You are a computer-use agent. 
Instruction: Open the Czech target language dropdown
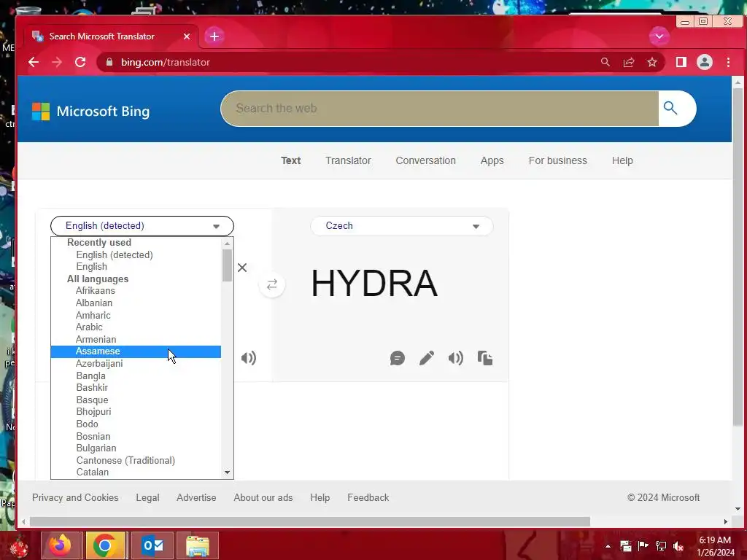click(402, 226)
